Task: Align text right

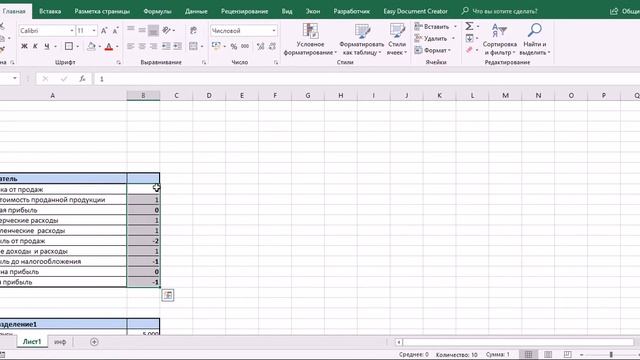Action: (x=153, y=47)
